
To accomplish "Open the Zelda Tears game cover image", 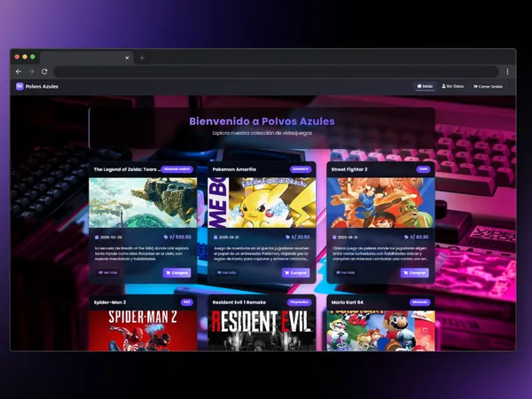I will (143, 202).
